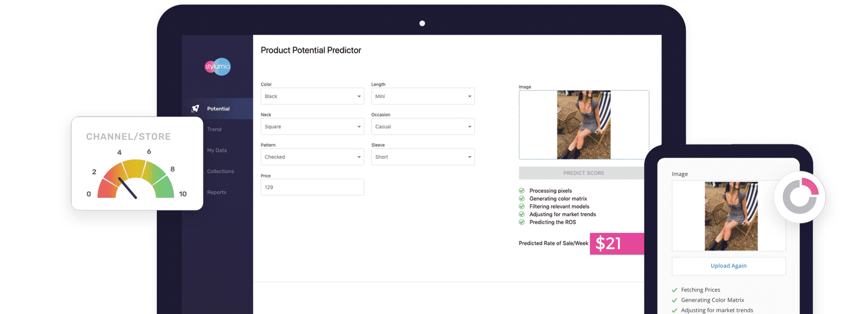Open the Pattern dropdown showing Checked
The image size is (868, 314).
pyautogui.click(x=312, y=157)
